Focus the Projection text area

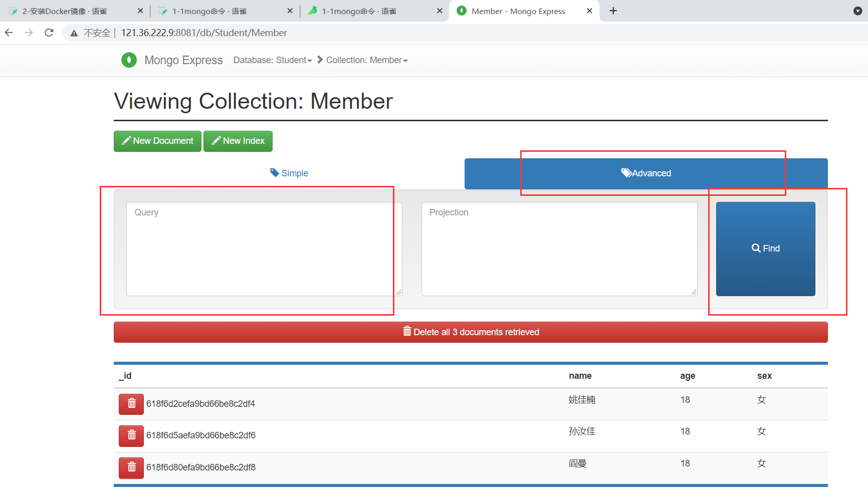coord(559,249)
